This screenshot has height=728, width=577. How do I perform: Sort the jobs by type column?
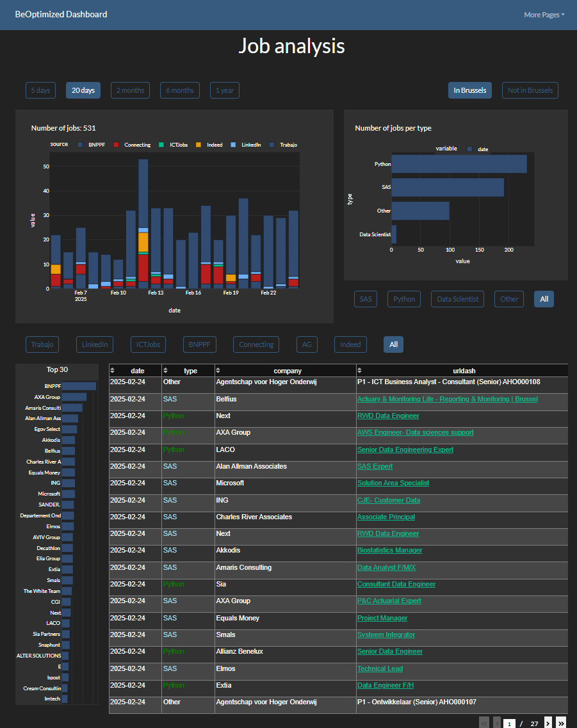pos(165,370)
